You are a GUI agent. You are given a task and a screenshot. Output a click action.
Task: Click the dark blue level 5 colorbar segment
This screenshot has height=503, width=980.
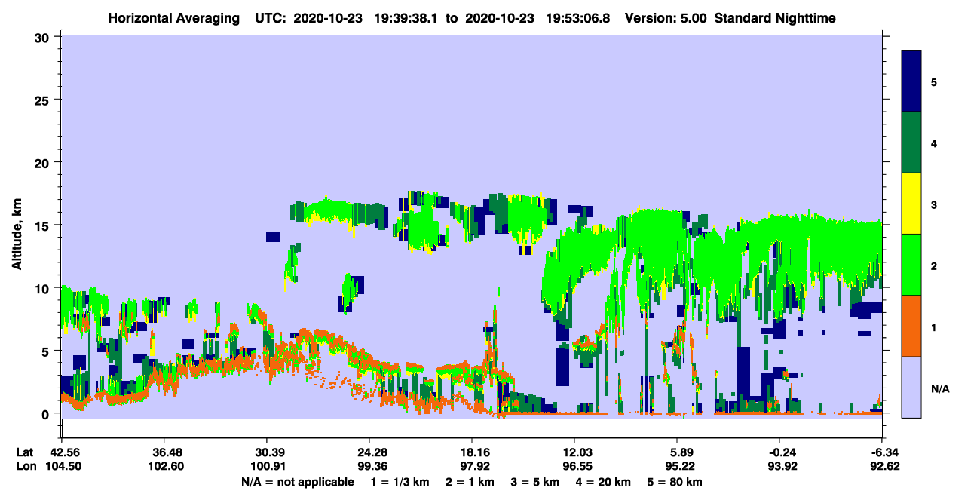pos(911,81)
